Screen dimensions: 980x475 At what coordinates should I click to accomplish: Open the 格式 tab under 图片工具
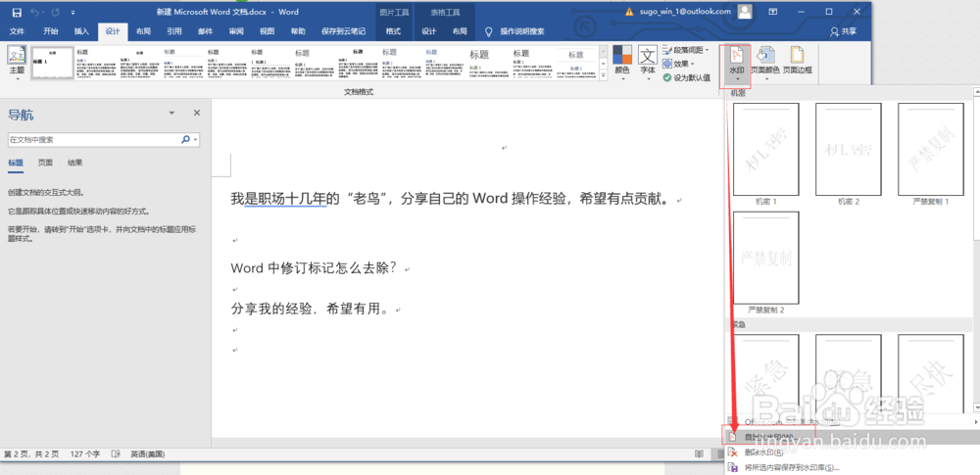393,31
